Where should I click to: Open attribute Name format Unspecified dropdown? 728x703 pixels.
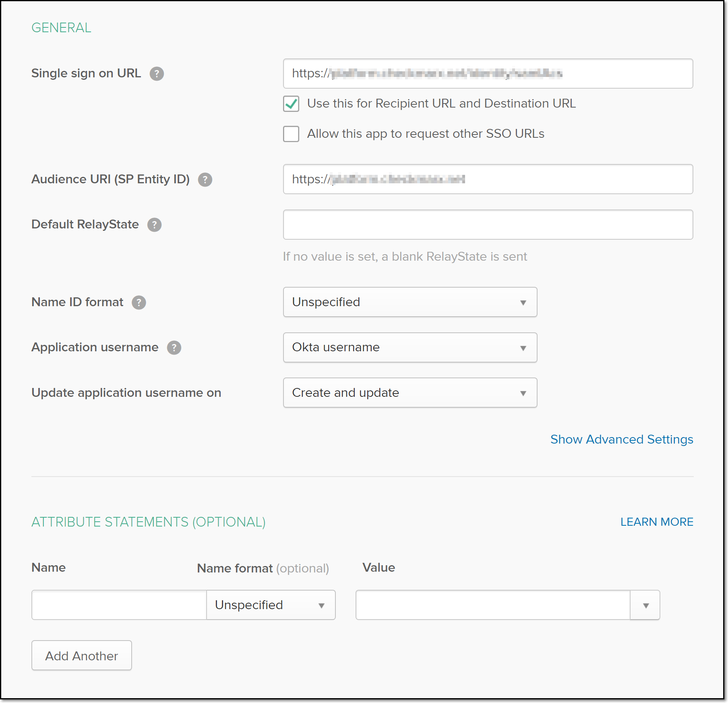[x=271, y=605]
